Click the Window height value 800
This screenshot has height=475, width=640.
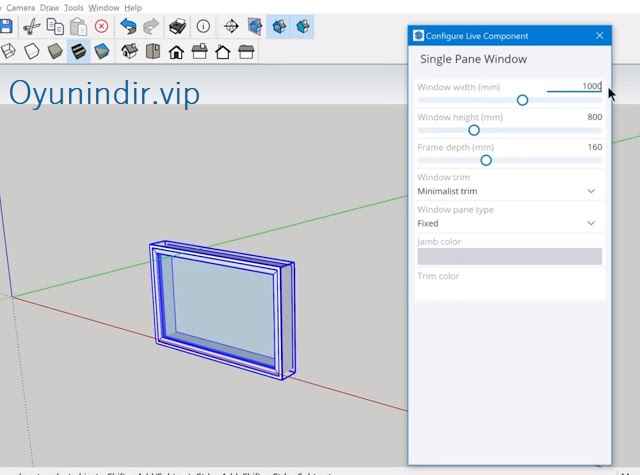click(x=594, y=117)
